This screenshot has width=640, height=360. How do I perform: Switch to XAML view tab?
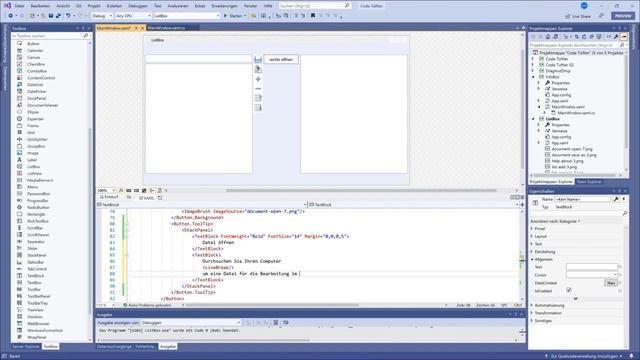pos(147,198)
